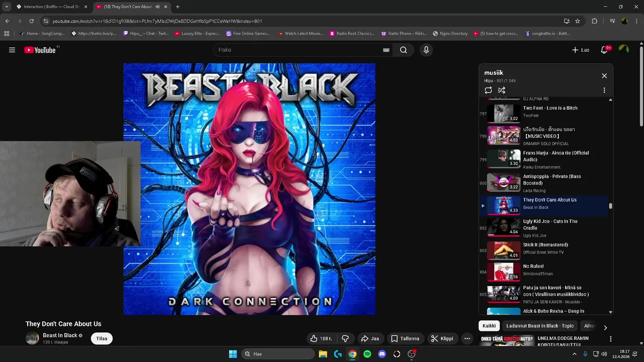Create a clip with Klippi
Viewport: 644px width, 362px height.
[442, 338]
